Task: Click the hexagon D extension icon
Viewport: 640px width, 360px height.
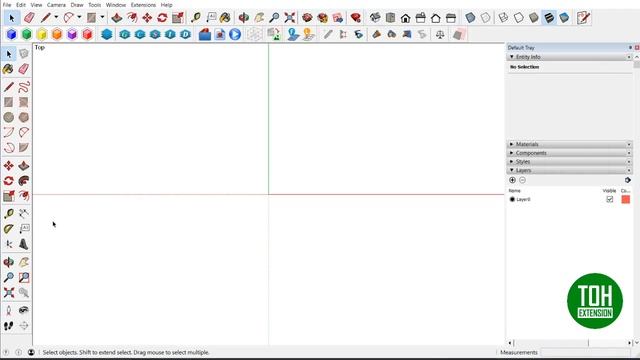Action: click(x=185, y=34)
